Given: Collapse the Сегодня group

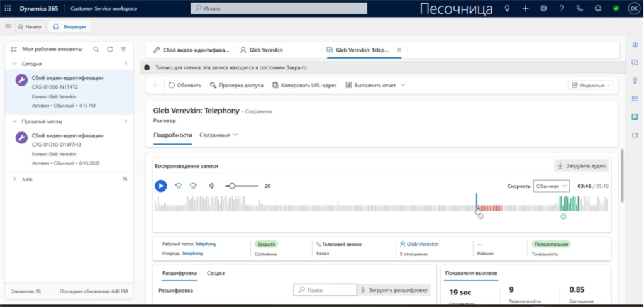Looking at the screenshot, I should coord(14,64).
